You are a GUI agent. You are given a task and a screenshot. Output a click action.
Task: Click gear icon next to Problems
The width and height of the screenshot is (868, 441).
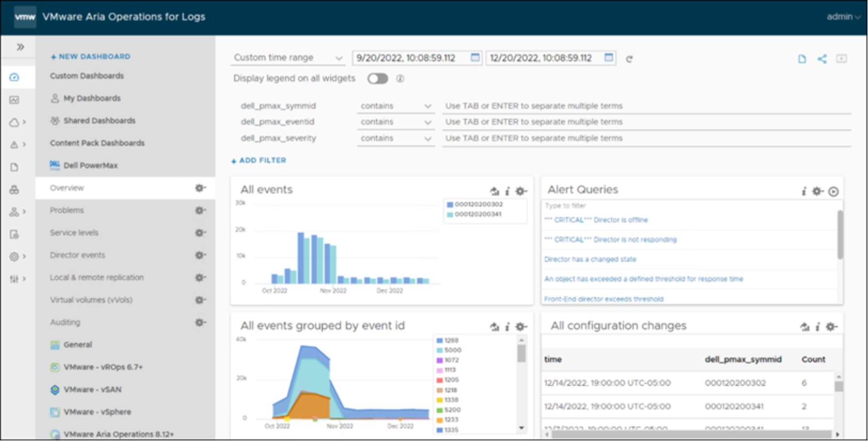(x=200, y=211)
